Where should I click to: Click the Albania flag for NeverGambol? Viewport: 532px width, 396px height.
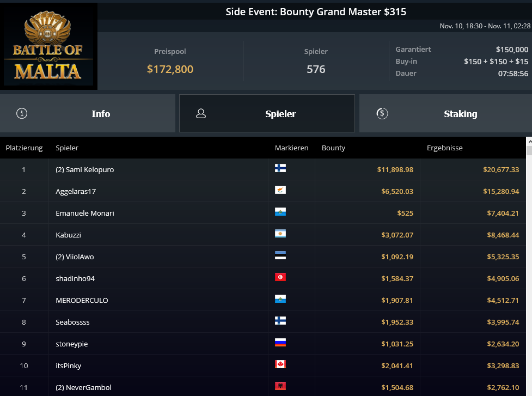tap(280, 386)
